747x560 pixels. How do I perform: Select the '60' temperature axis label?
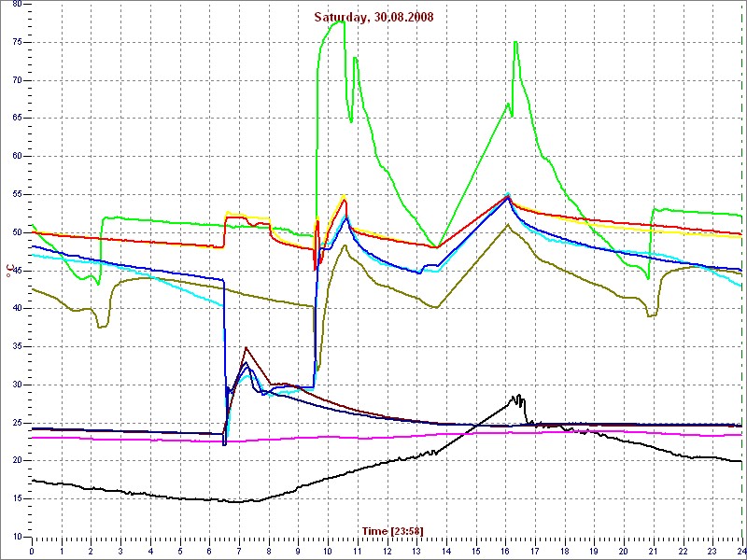click(15, 156)
